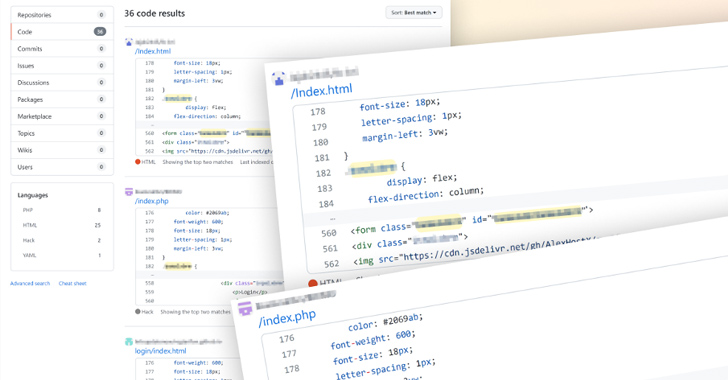
Task: Open the Discussions filter
Action: 62,82
